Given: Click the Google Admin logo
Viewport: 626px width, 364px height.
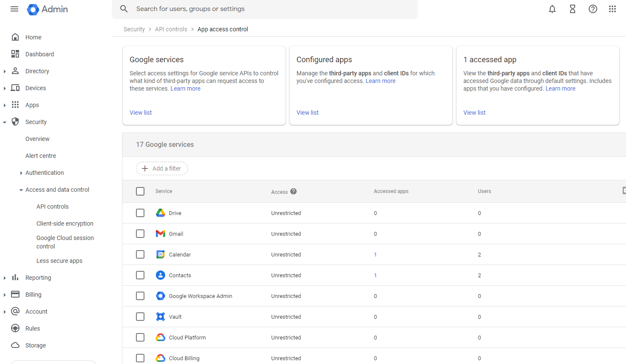Looking at the screenshot, I should (x=47, y=9).
